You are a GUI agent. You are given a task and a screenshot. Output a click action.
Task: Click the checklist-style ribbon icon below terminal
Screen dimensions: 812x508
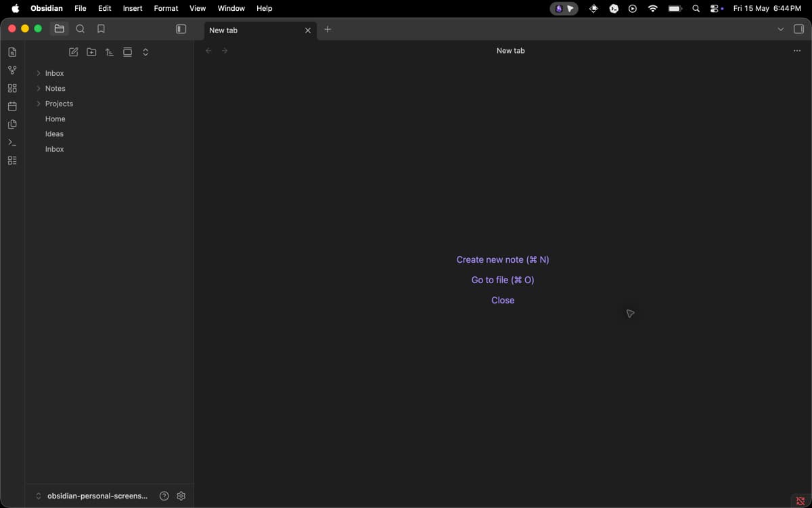point(12,161)
